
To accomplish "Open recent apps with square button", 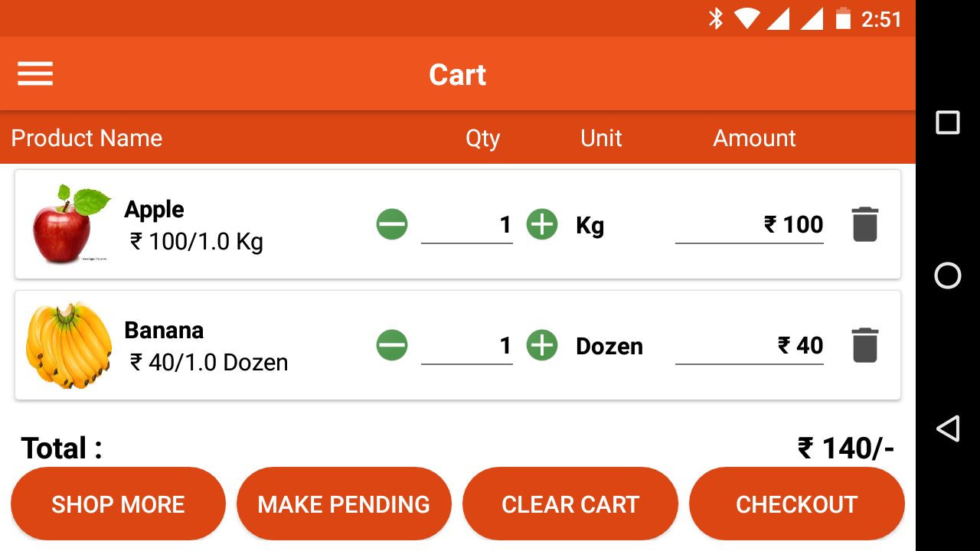I will [948, 122].
